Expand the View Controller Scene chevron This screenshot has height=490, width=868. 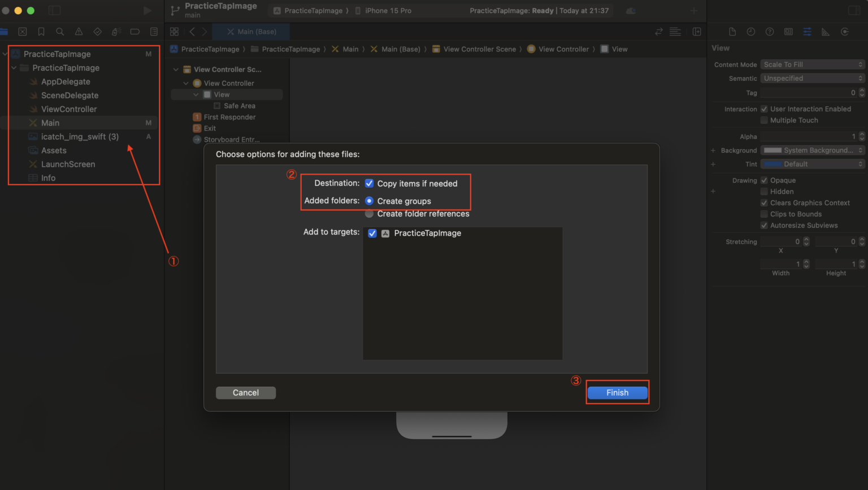click(175, 69)
